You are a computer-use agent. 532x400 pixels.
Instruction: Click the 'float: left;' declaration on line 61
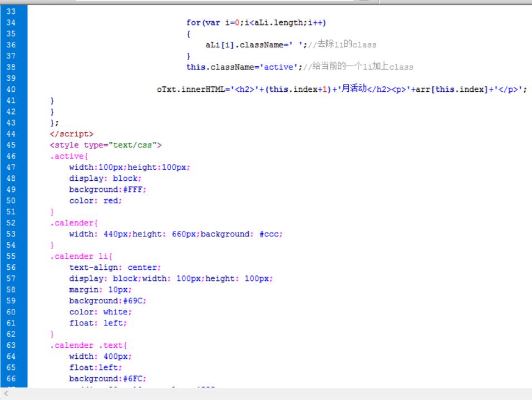pyautogui.click(x=98, y=323)
